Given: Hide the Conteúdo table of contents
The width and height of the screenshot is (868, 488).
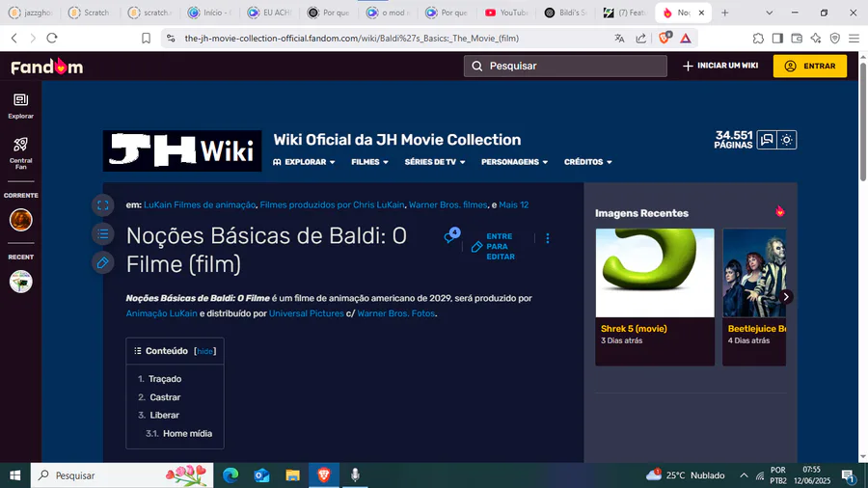Looking at the screenshot, I should pyautogui.click(x=204, y=351).
